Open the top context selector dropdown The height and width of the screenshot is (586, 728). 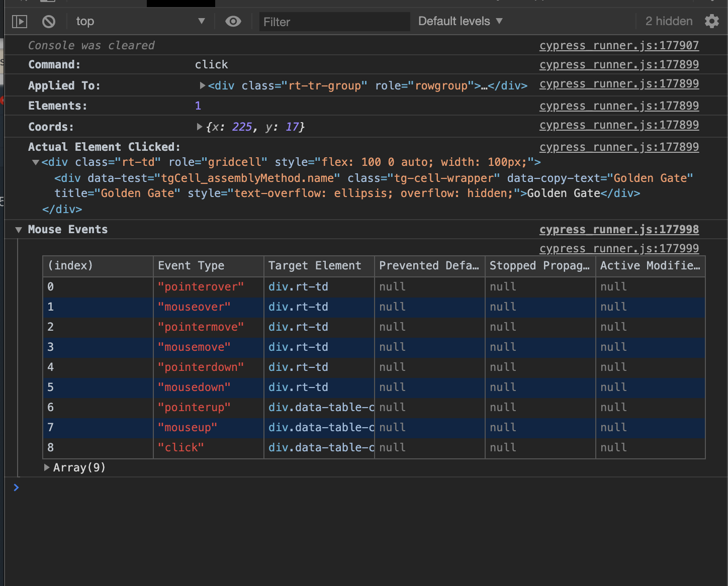(x=140, y=21)
